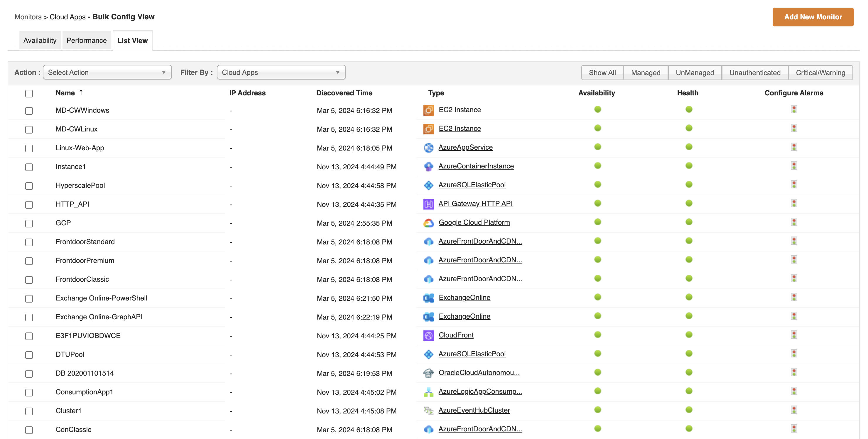Switch to the Availability tab
The image size is (868, 439).
point(40,40)
